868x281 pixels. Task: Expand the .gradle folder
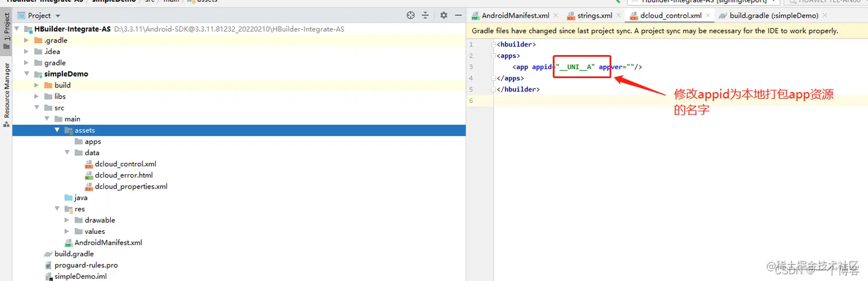click(26, 40)
